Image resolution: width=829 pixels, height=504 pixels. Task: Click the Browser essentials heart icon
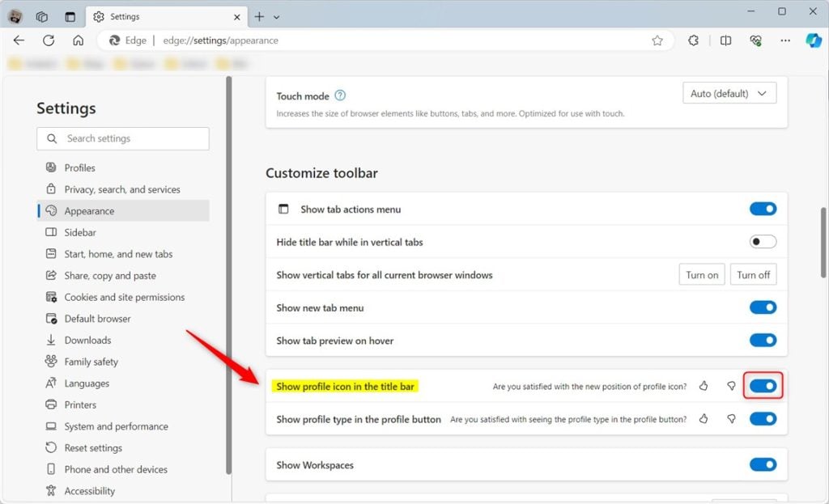pos(755,40)
